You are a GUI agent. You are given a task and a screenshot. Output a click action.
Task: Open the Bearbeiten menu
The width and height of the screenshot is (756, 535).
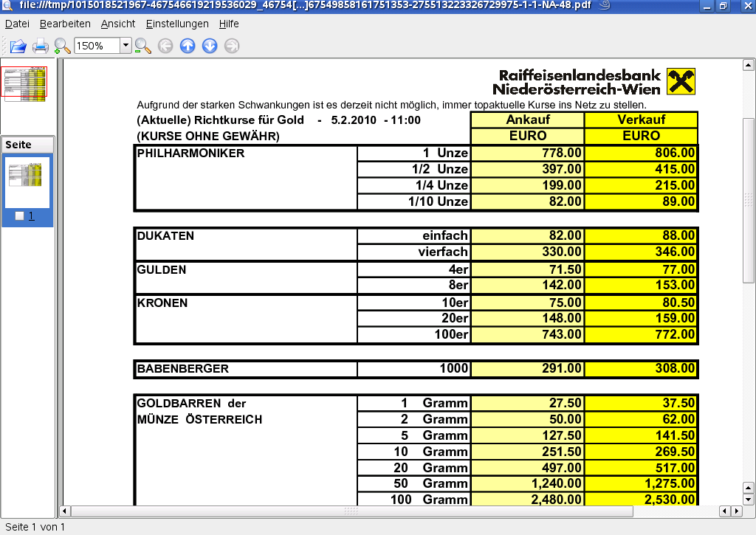point(65,24)
